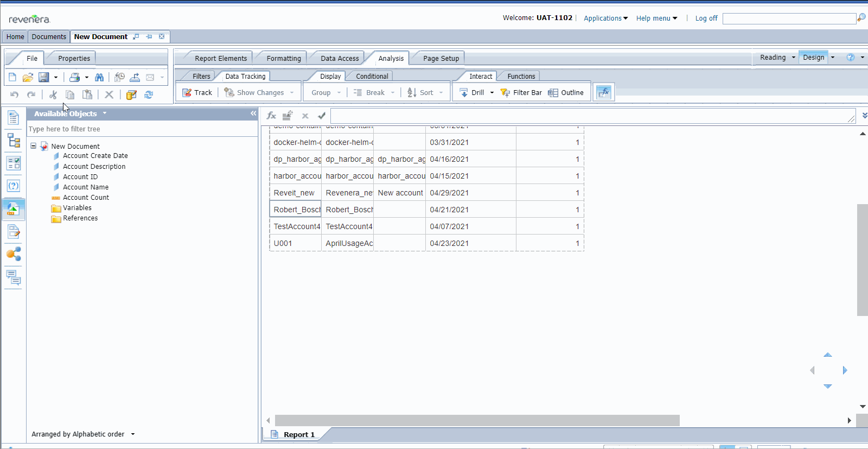Viewport: 868px width, 449px height.
Task: Click the Copy icon
Action: tap(70, 94)
